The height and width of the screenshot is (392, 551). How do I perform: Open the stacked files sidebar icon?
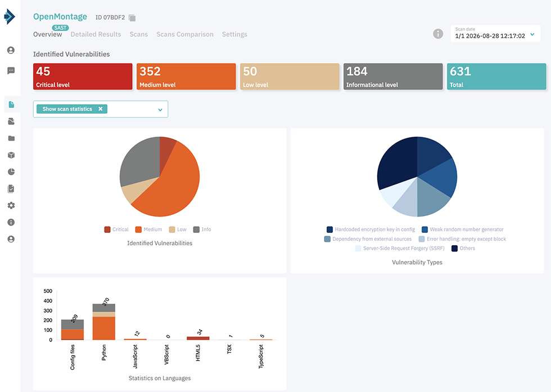(x=11, y=121)
